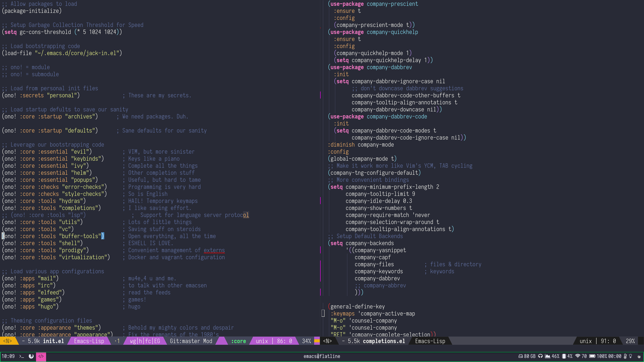Image resolution: width=644 pixels, height=362 pixels.
Task: Click the wg|h|fc|EG minor modes segment
Action: point(145,341)
